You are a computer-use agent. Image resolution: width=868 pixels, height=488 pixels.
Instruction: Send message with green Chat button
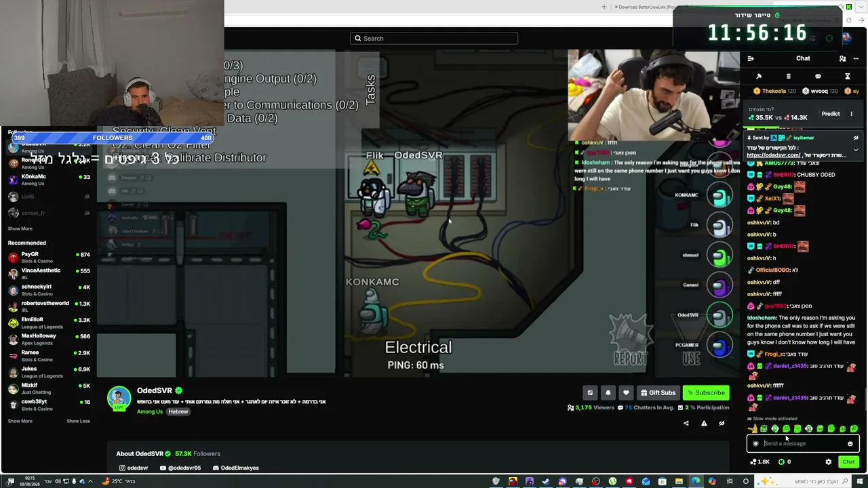(848, 462)
